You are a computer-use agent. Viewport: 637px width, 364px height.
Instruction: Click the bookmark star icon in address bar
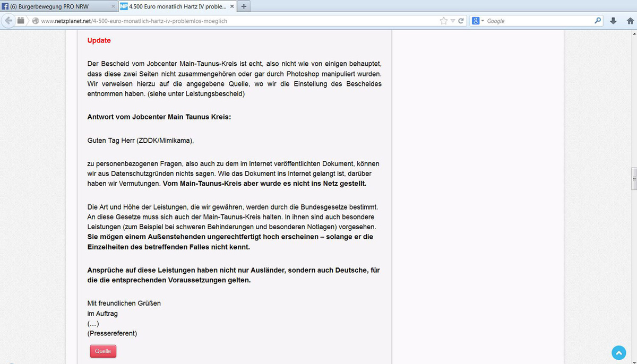pyautogui.click(x=444, y=21)
